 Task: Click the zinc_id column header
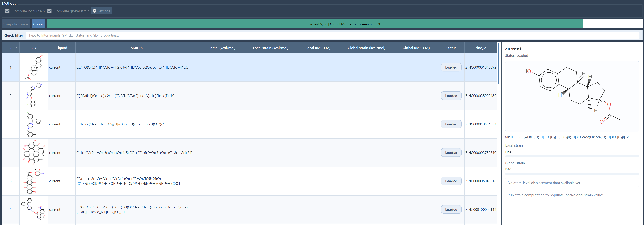(x=480, y=48)
